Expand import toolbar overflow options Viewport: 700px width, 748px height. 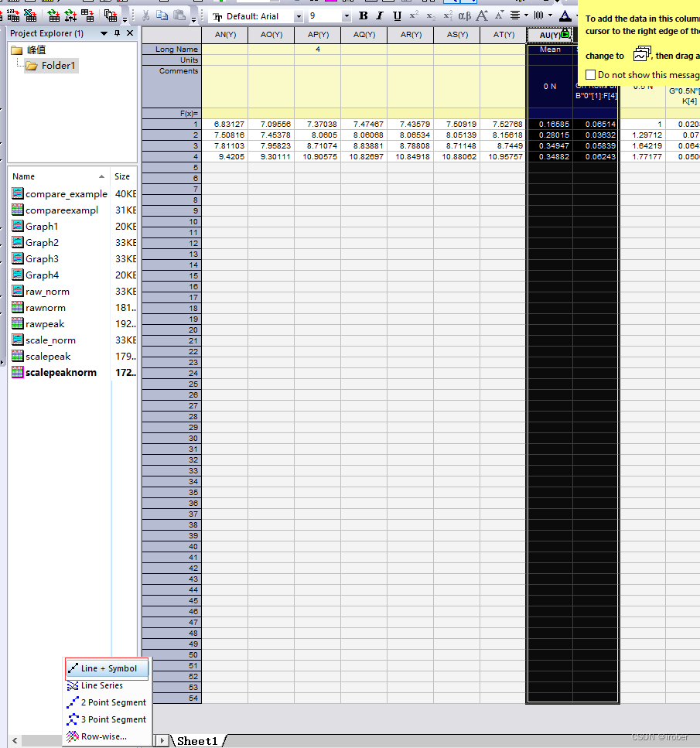coord(125,20)
